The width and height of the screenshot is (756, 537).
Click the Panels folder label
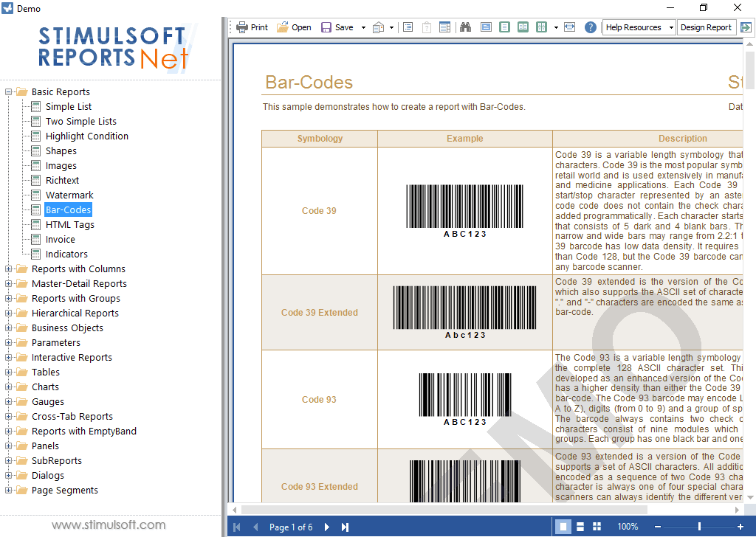pyautogui.click(x=45, y=446)
